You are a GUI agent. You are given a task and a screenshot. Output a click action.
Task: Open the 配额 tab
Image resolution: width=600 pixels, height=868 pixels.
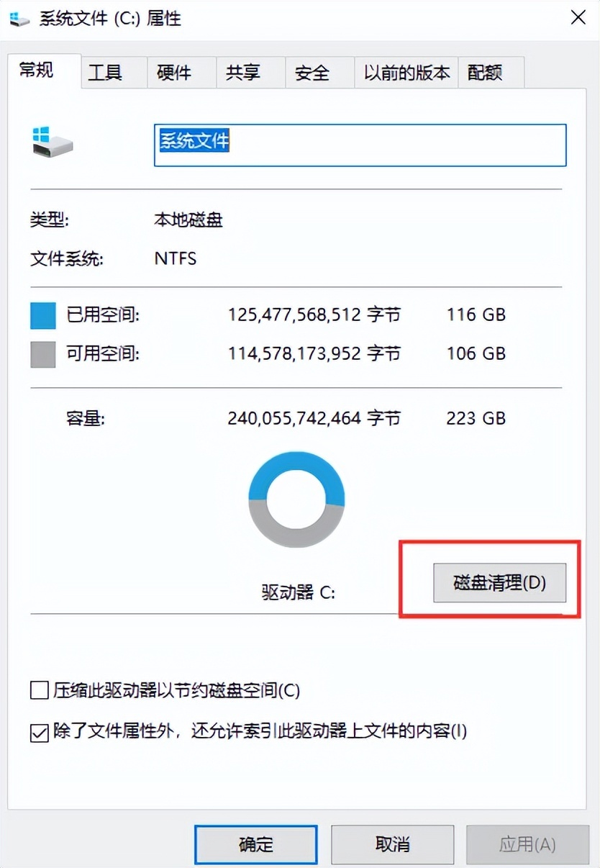click(485, 73)
